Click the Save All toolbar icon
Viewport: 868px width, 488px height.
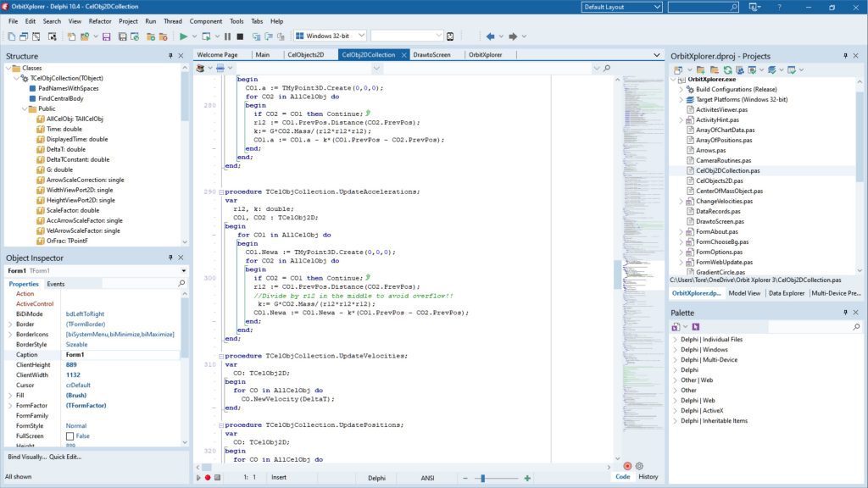coord(122,36)
